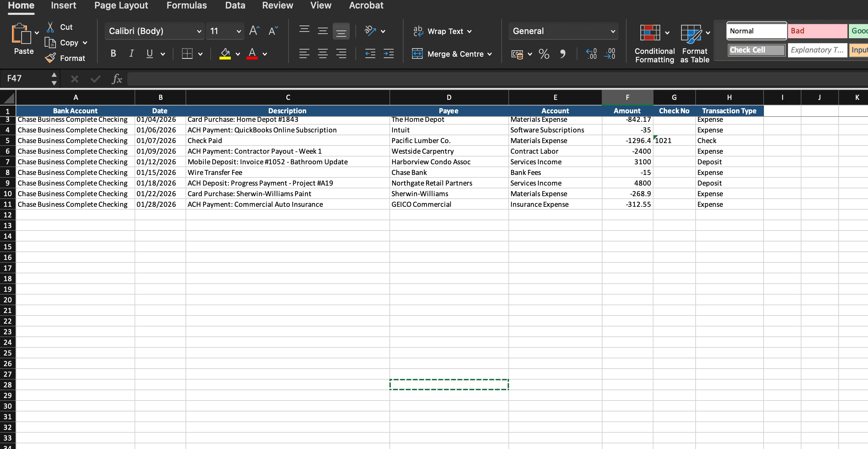
Task: Click the Comma style icon
Action: click(x=563, y=54)
